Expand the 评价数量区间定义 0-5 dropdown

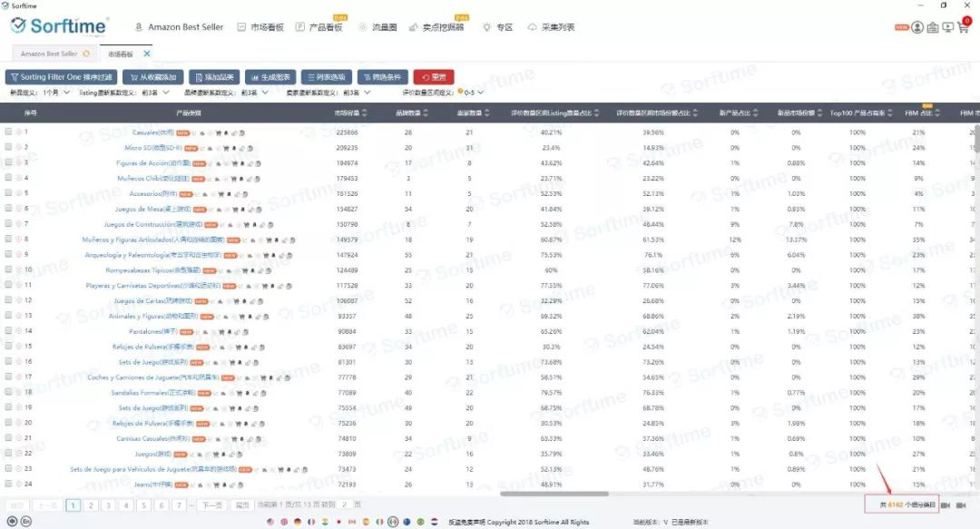[x=481, y=93]
